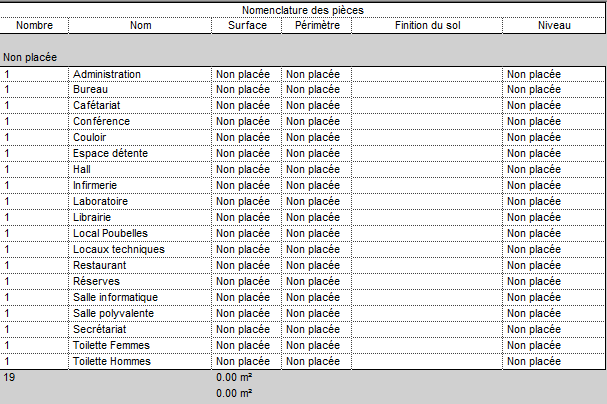Click the Finition du sol header

[x=426, y=25]
